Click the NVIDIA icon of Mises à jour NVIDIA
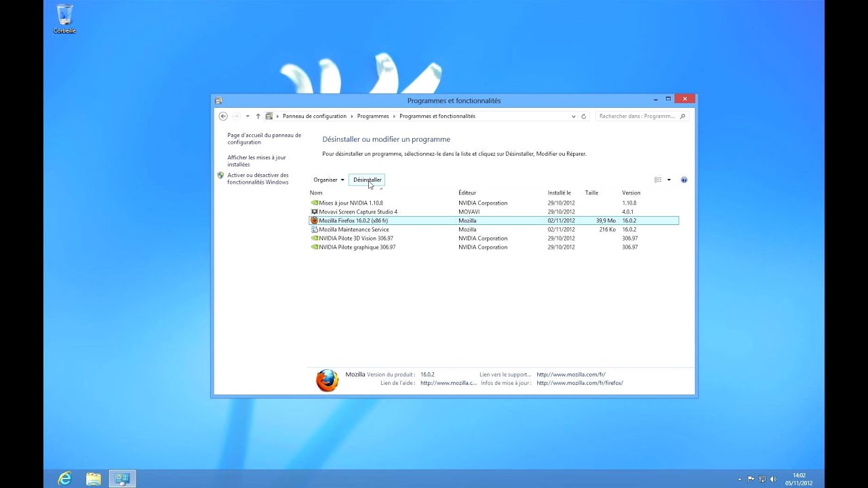 [314, 203]
